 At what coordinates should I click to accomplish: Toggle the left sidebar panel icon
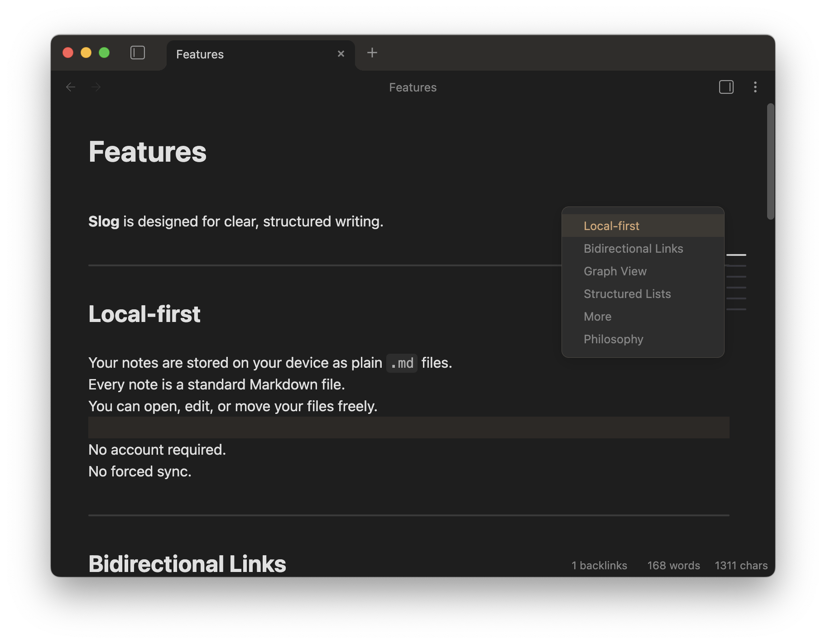pos(138,53)
